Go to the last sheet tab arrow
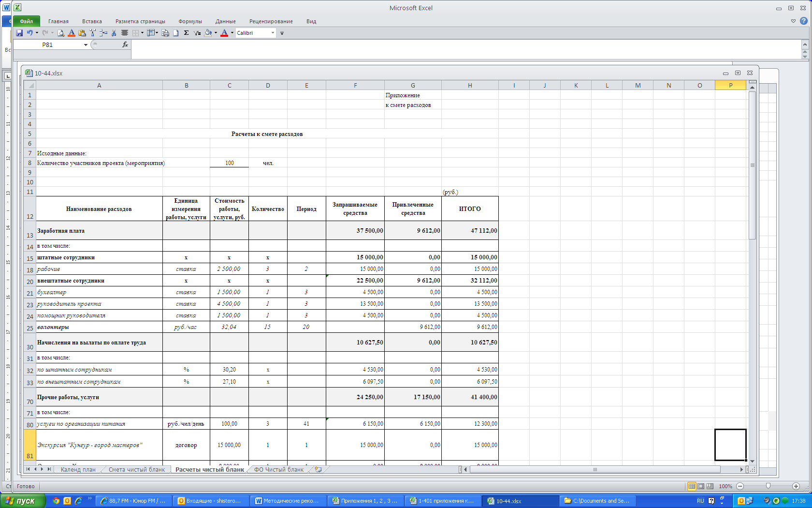The width and height of the screenshot is (812, 508). click(x=49, y=469)
